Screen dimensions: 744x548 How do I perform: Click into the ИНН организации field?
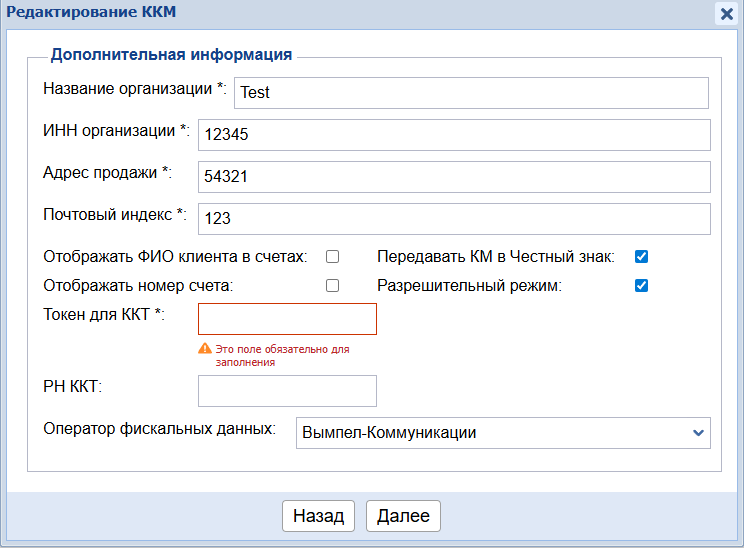(x=454, y=135)
